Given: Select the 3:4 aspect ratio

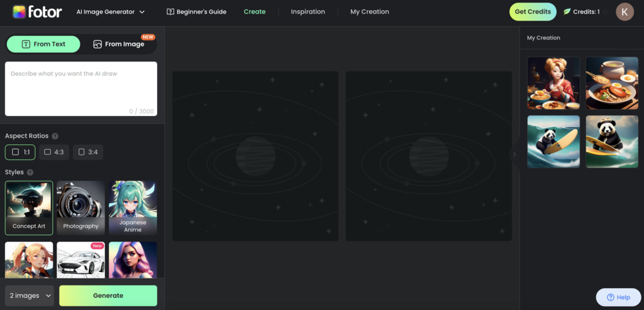Looking at the screenshot, I should pos(88,152).
